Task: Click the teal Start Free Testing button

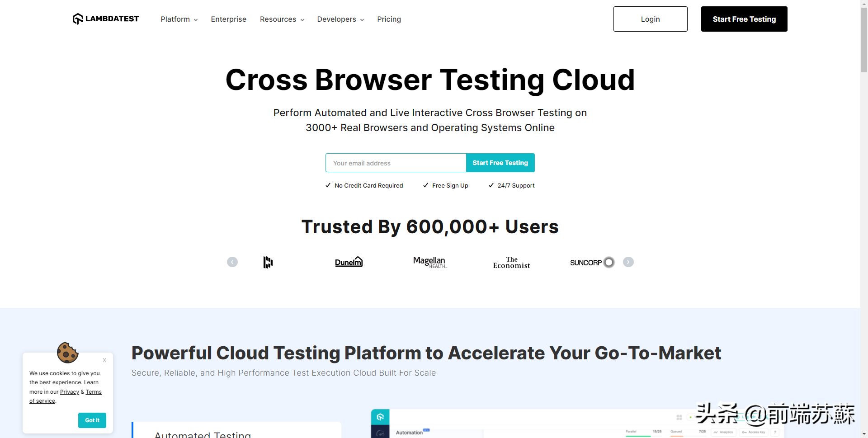Action: [500, 163]
